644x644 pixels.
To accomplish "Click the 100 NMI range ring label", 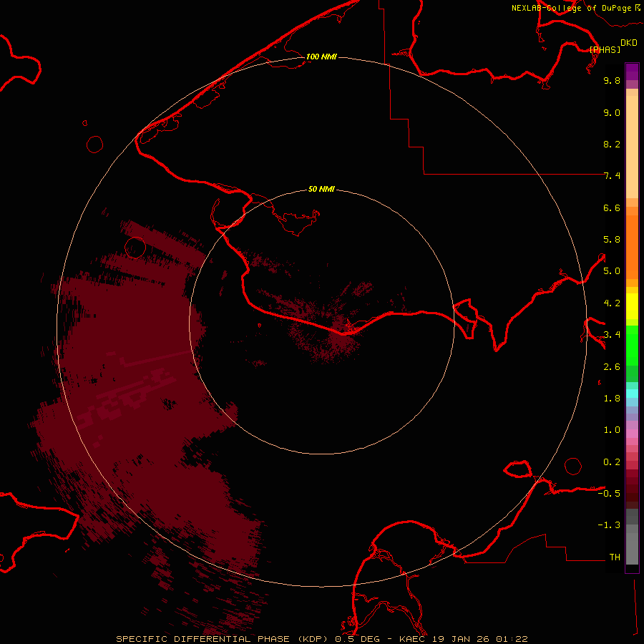I will pyautogui.click(x=321, y=57).
